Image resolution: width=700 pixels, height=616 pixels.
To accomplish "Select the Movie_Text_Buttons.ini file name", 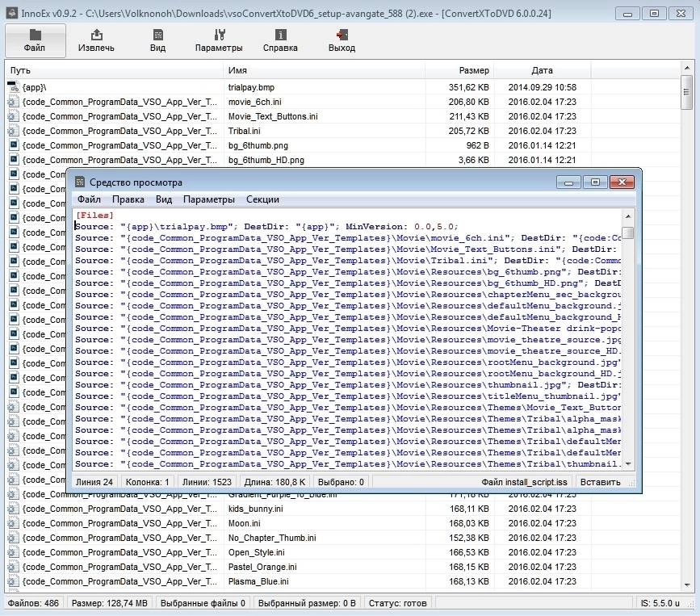I will 273,116.
